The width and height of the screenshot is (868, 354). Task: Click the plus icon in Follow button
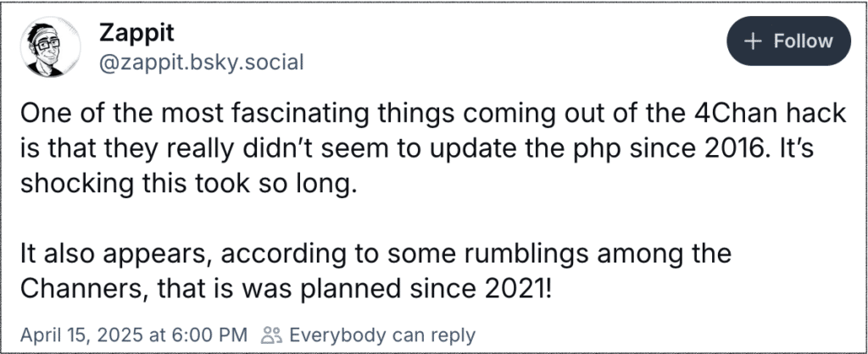752,41
